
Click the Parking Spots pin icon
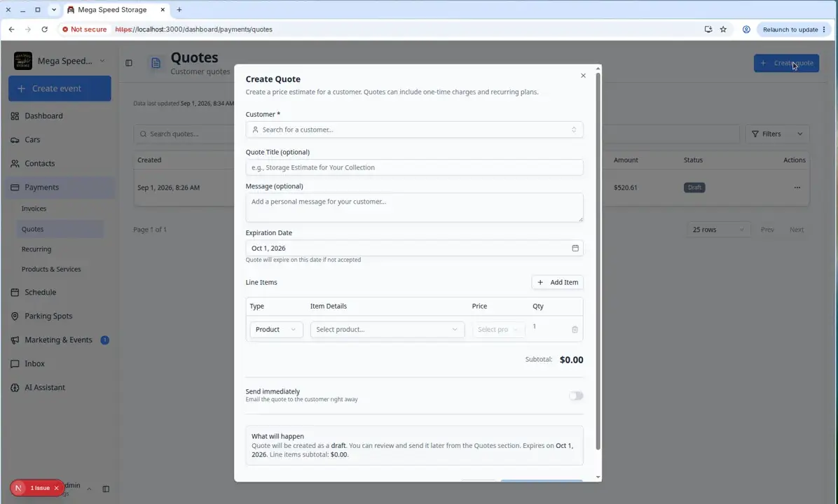click(15, 316)
